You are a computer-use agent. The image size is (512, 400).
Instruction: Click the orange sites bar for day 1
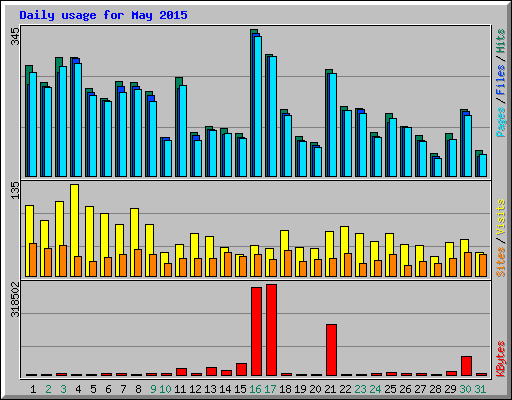point(33,260)
